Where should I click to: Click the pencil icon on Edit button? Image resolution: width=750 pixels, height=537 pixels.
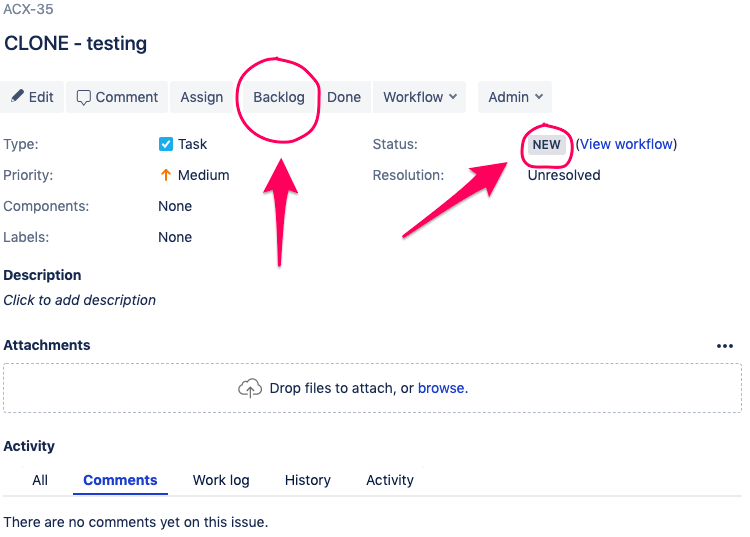pyautogui.click(x=17, y=96)
